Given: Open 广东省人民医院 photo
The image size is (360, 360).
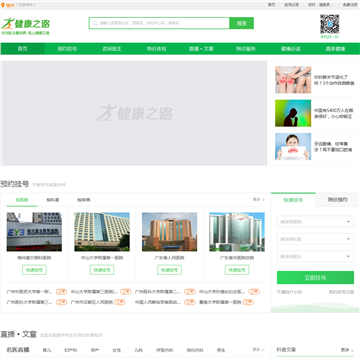Looking at the screenshot, I should click(170, 232).
